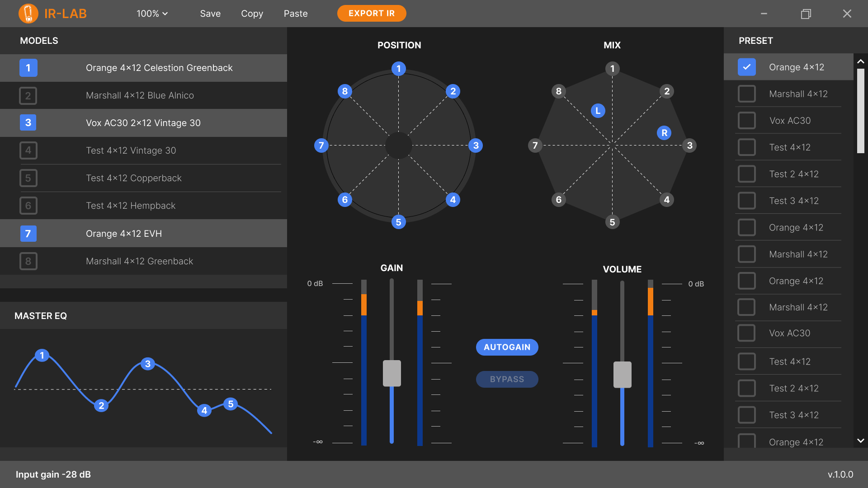This screenshot has height=488, width=868.
Task: Select slot badge 3 for Vox AC30 2×12
Action: tap(28, 122)
